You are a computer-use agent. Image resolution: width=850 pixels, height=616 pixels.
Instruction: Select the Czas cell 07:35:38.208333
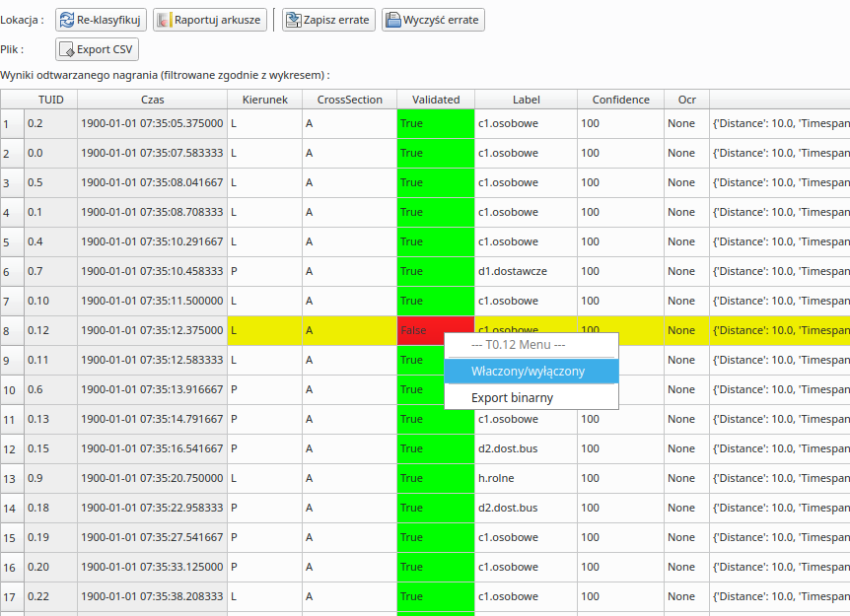click(152, 596)
